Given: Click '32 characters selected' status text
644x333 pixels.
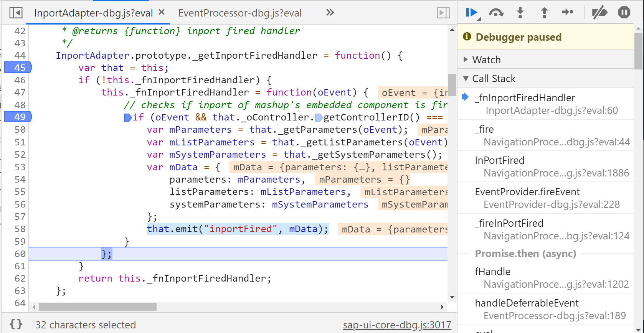Looking at the screenshot, I should [86, 325].
